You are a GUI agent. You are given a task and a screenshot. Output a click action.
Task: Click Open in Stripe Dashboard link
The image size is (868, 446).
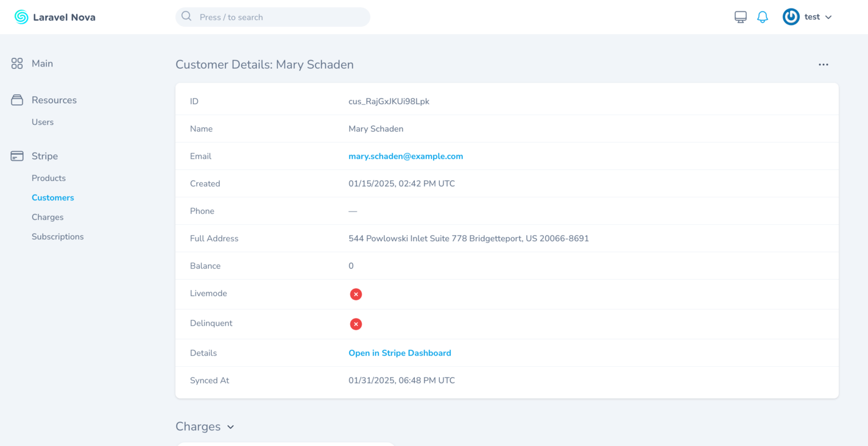(x=400, y=353)
